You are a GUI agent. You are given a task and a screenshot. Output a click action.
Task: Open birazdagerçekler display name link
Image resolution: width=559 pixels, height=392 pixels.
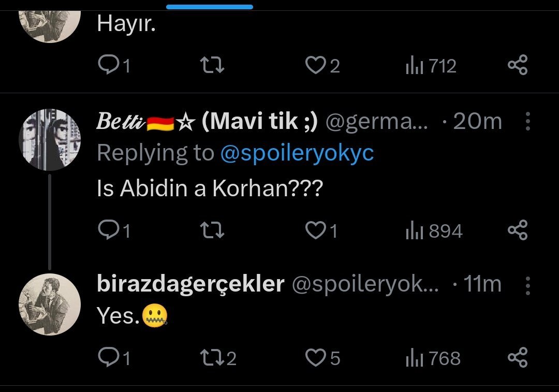pos(190,284)
